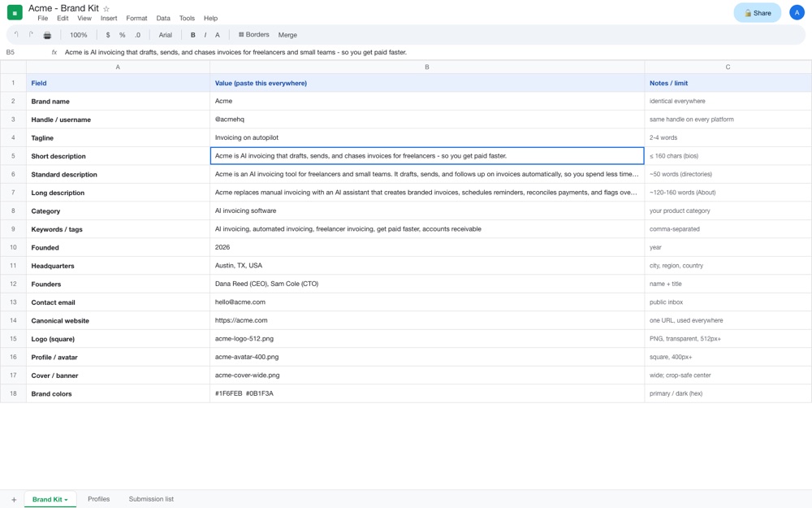This screenshot has width=812, height=508.
Task: Open the Tools menu
Action: click(187, 18)
